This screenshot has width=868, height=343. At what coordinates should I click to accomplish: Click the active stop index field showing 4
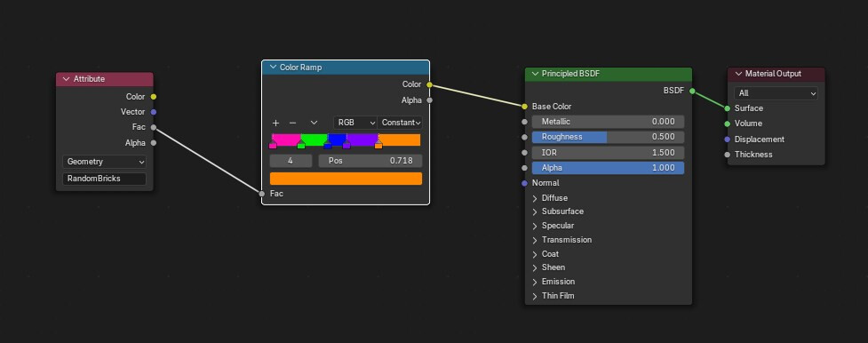pyautogui.click(x=291, y=161)
